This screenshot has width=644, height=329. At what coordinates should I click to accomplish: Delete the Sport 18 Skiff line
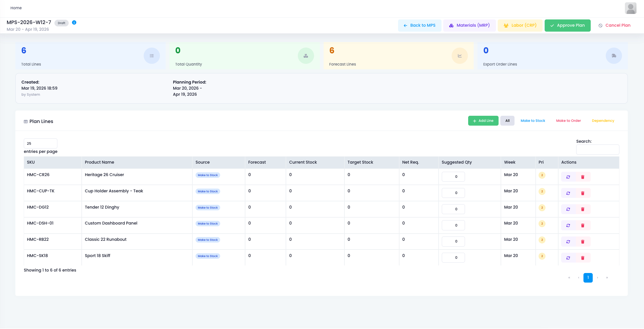point(583,258)
